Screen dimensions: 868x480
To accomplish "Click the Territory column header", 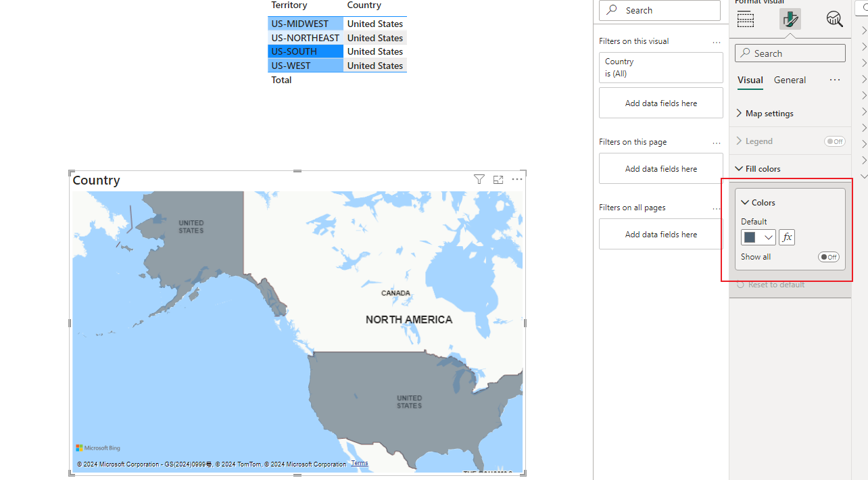I will [x=289, y=5].
